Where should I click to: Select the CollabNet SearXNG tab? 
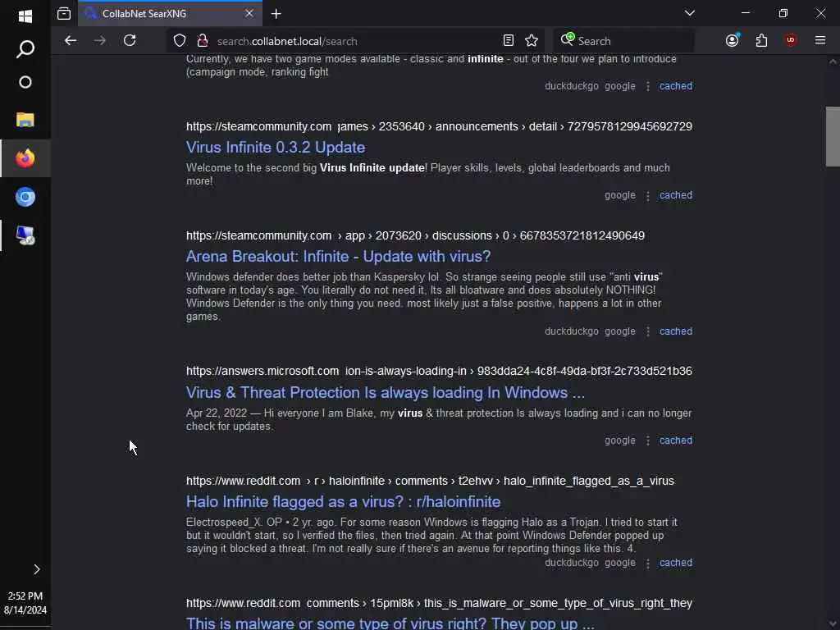pyautogui.click(x=170, y=13)
